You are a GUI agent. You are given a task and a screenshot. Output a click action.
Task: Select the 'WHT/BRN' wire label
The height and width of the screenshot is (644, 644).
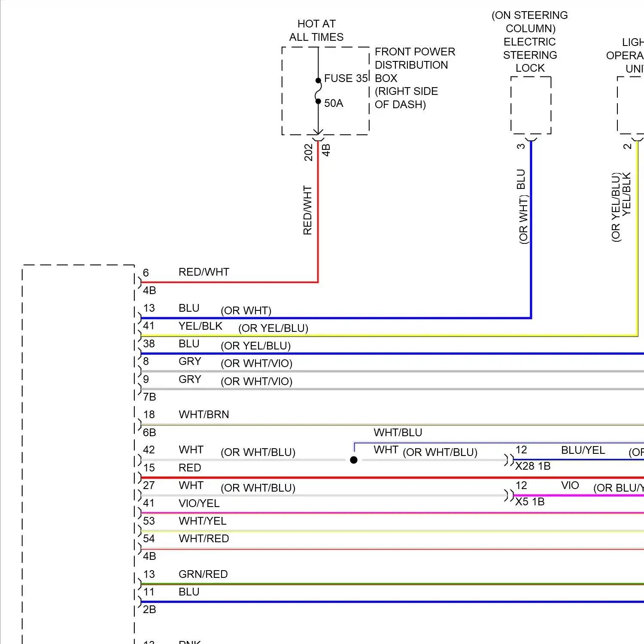[x=204, y=415]
